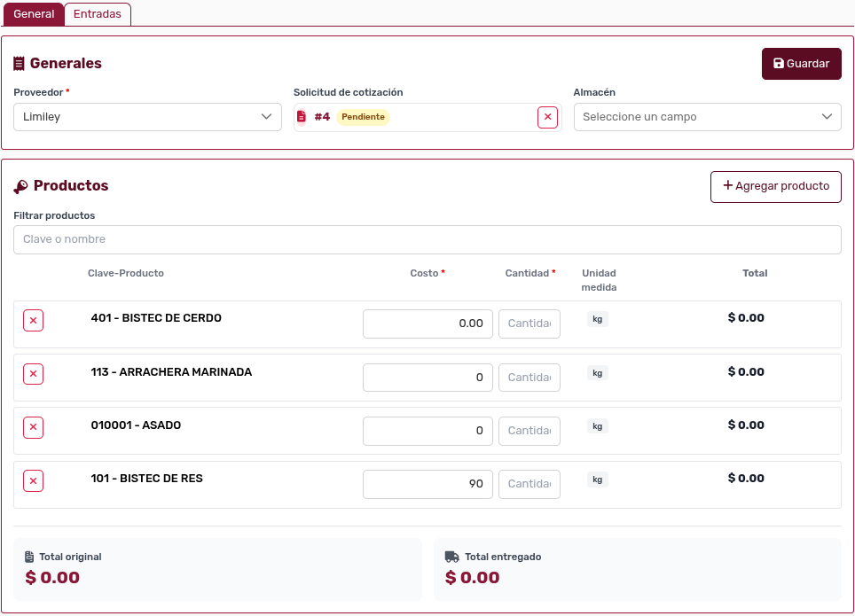Click the Total entregado truck icon
The width and height of the screenshot is (855, 616).
pos(452,557)
